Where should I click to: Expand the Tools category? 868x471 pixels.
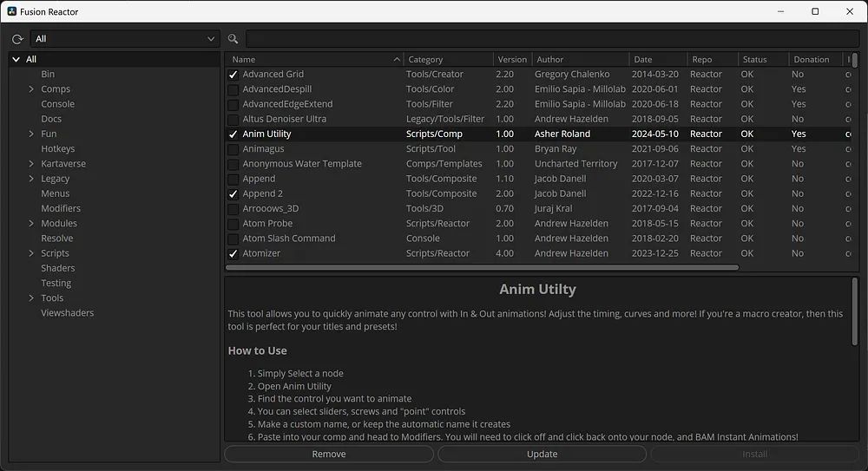pos(31,298)
